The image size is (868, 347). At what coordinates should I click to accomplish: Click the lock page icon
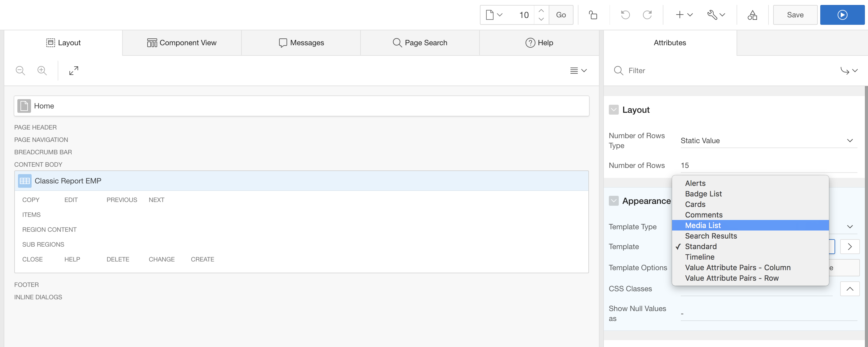tap(593, 15)
